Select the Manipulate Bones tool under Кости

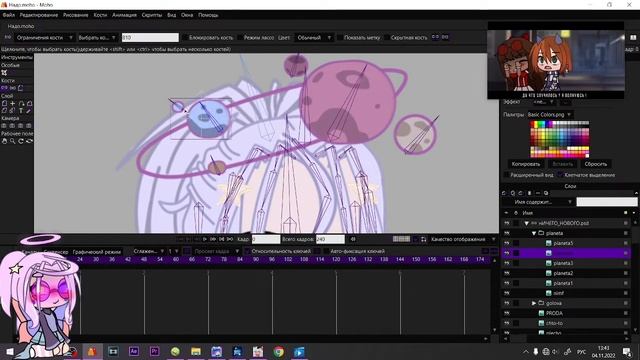pyautogui.click(x=12, y=88)
